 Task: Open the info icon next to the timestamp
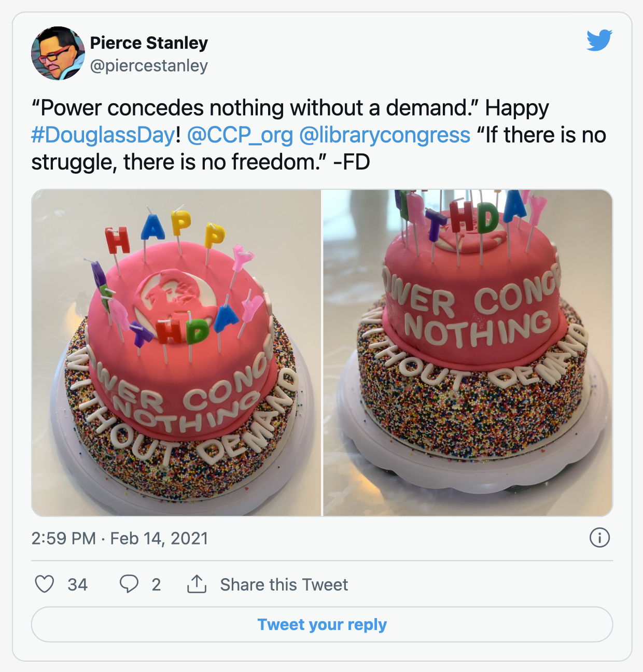[x=601, y=538]
